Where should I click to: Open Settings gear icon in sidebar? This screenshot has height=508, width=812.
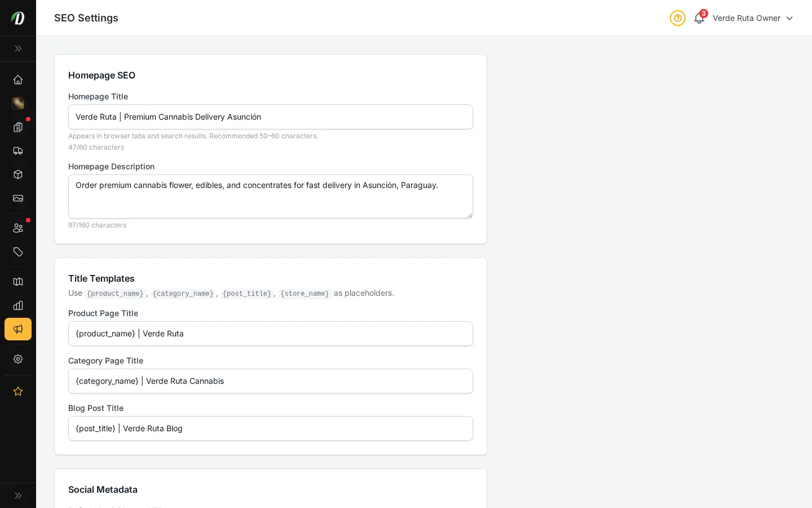tap(18, 359)
